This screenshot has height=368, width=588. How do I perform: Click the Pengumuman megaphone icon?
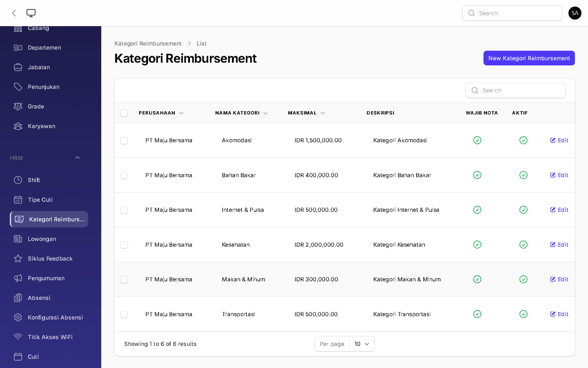click(18, 278)
